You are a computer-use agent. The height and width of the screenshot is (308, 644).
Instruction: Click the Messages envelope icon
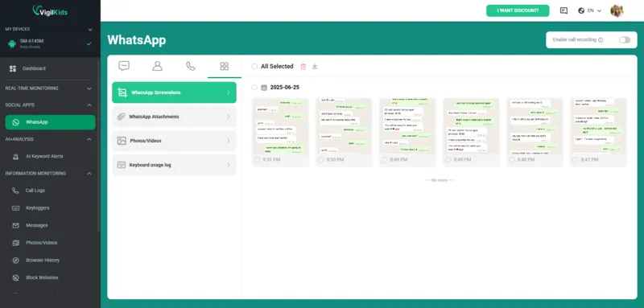coord(15,225)
